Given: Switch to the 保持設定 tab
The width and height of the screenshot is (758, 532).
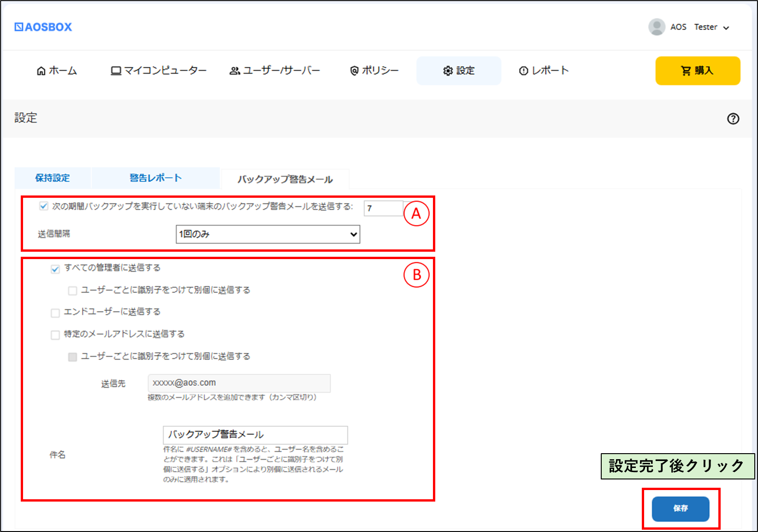Looking at the screenshot, I should 53,178.
